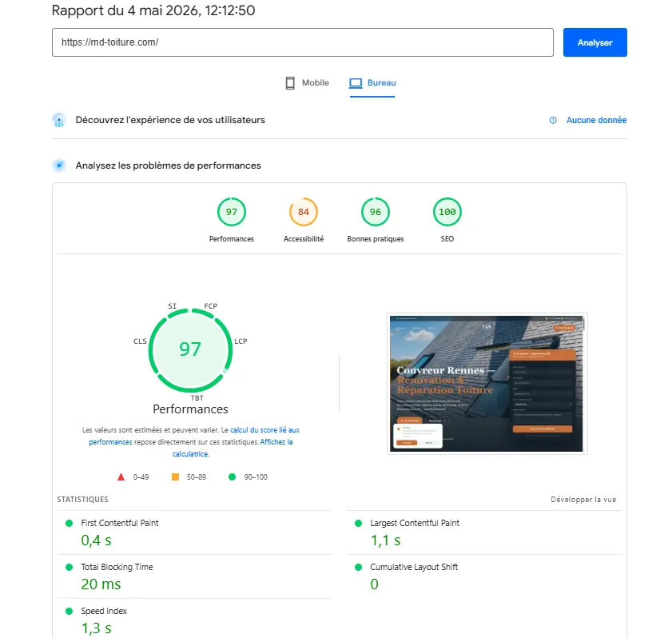Click the green dot beside Cumulative Layout Shift
This screenshot has width=672, height=638.
click(358, 567)
